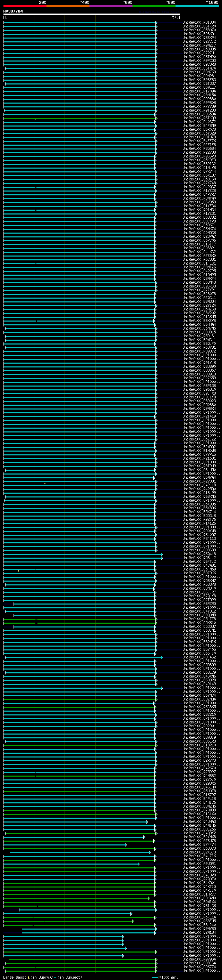The image size is (222, 980).
Task: Select hit label UniRef100_Q92901
Action: point(199,726)
